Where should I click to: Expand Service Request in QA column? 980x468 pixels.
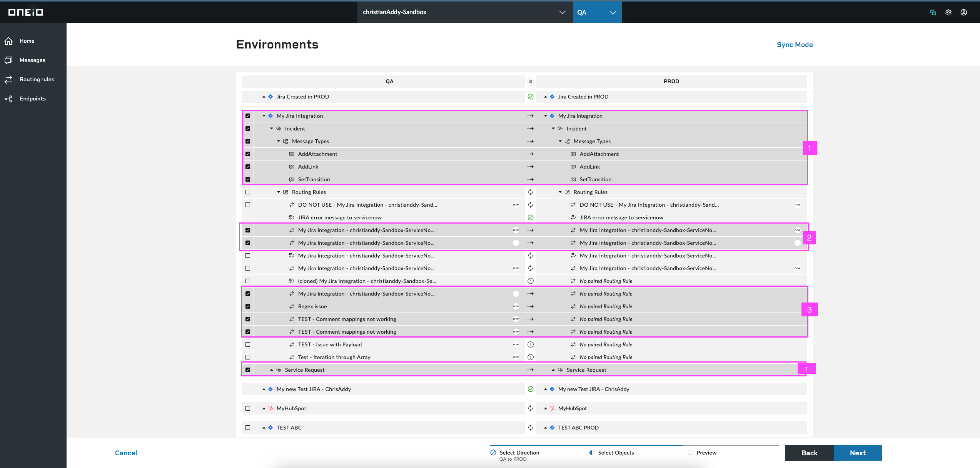(272, 370)
